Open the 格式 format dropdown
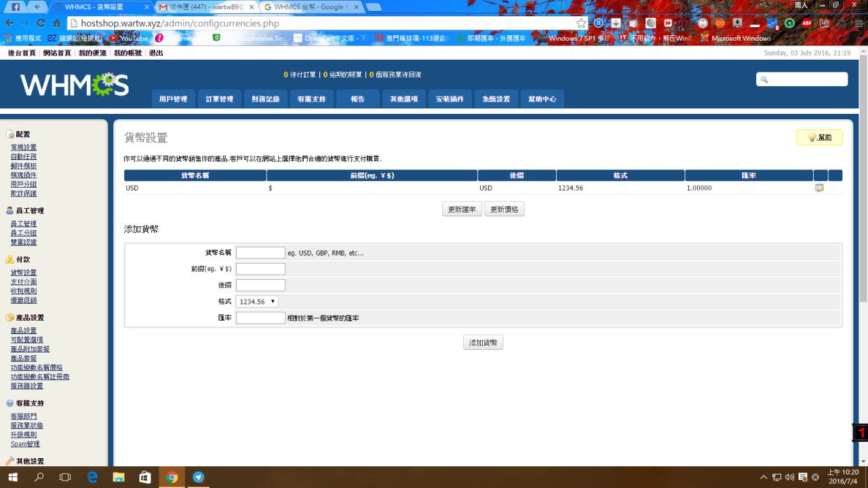 [x=257, y=302]
